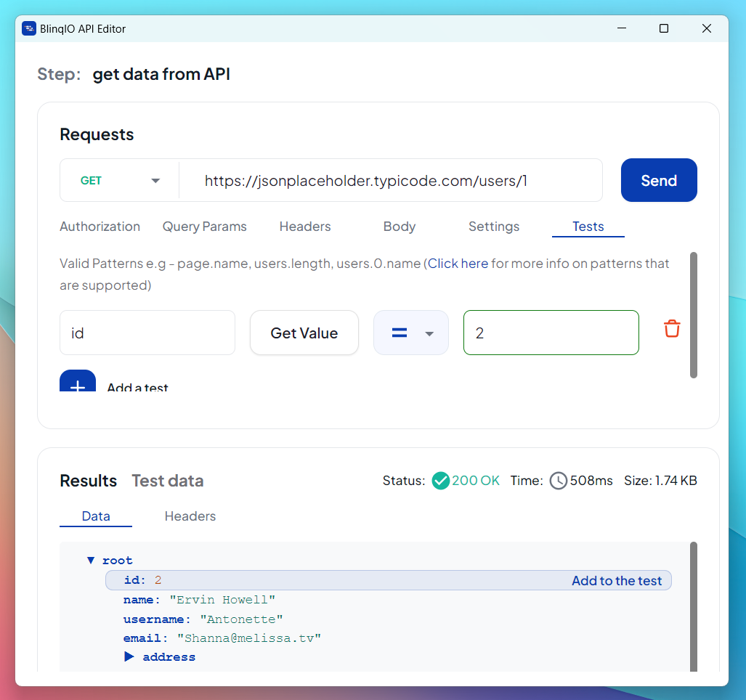
Task: Click the request URL input field
Action: (x=391, y=181)
